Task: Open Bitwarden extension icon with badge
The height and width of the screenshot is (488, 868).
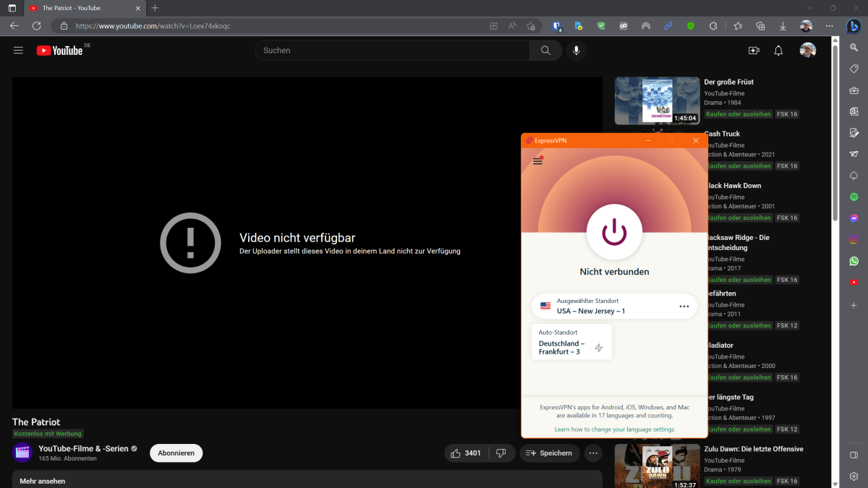Action: [557, 25]
